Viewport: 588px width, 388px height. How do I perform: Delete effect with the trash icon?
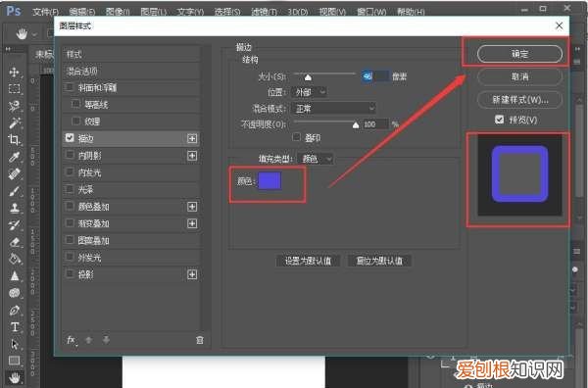tap(200, 340)
